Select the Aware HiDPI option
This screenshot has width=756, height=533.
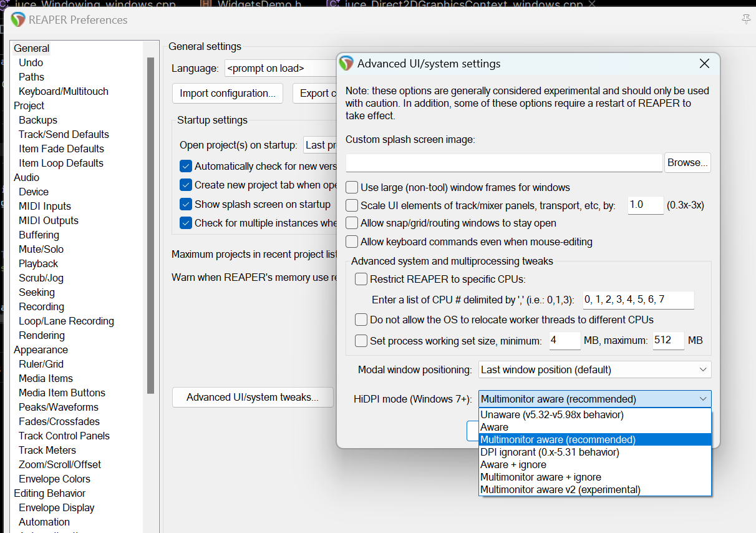(595, 427)
